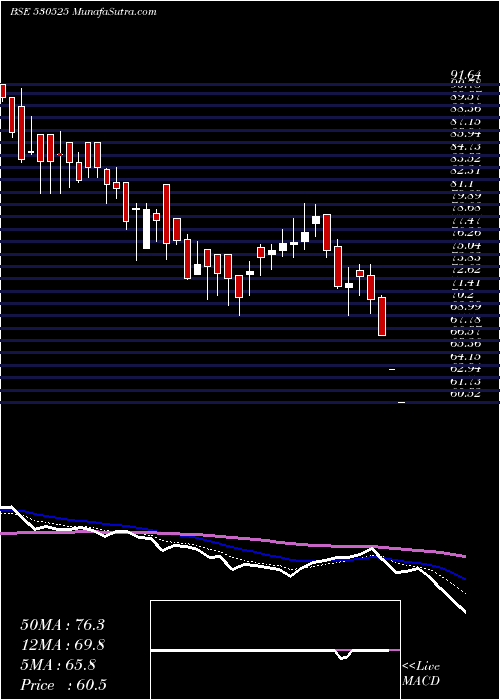Click the 62.94 price axis label
The width and height of the screenshot is (500, 700).
tap(465, 369)
